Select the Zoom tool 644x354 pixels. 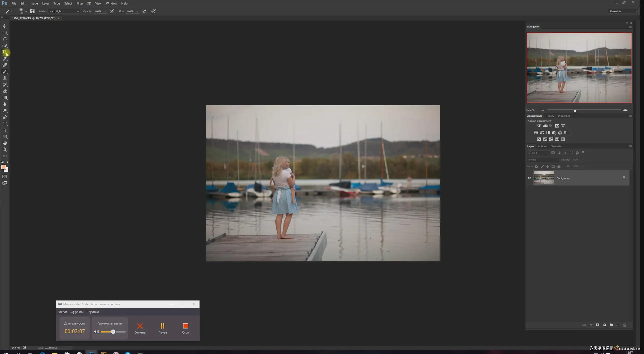tap(5, 149)
